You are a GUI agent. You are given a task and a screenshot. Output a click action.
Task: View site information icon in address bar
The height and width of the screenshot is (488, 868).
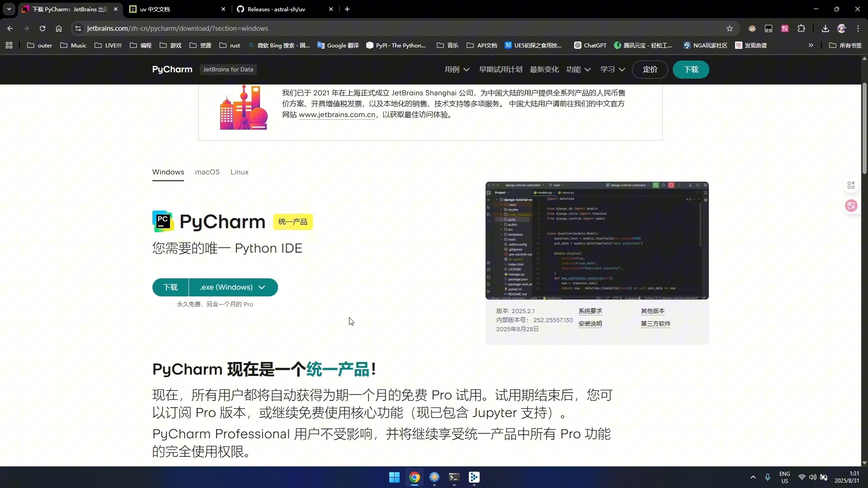pyautogui.click(x=78, y=28)
